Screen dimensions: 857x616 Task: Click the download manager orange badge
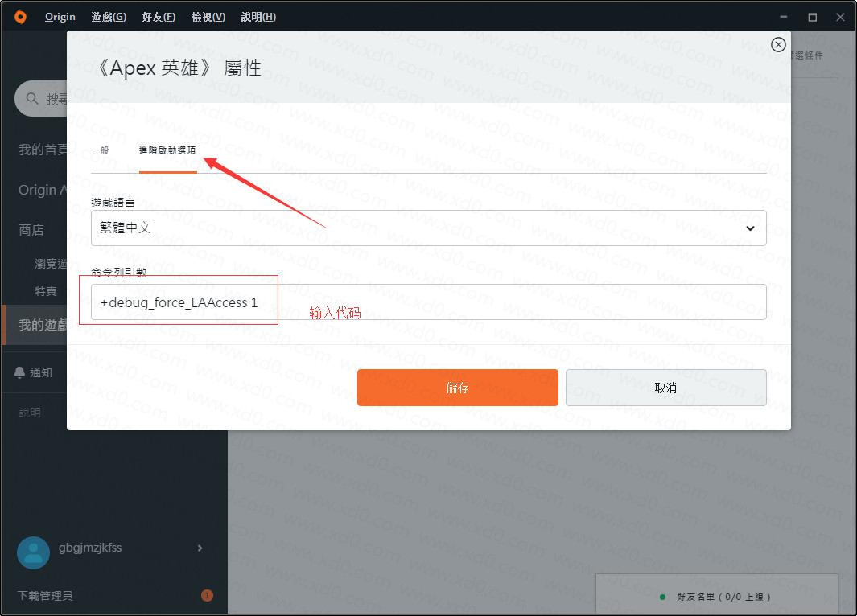207,595
